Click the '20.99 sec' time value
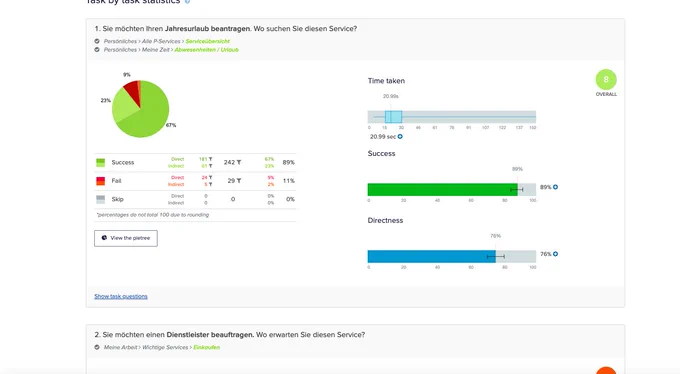 [x=382, y=137]
